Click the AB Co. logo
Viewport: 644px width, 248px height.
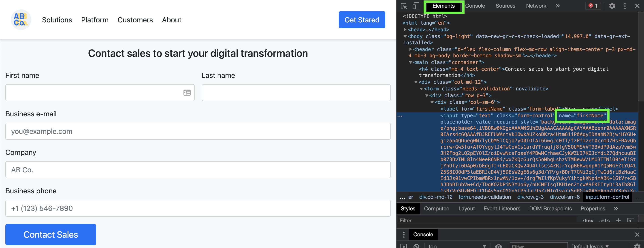pos(21,20)
